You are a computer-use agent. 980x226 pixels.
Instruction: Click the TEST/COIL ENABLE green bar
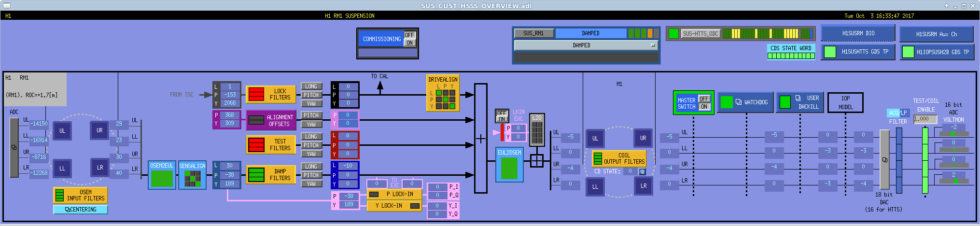click(x=925, y=160)
